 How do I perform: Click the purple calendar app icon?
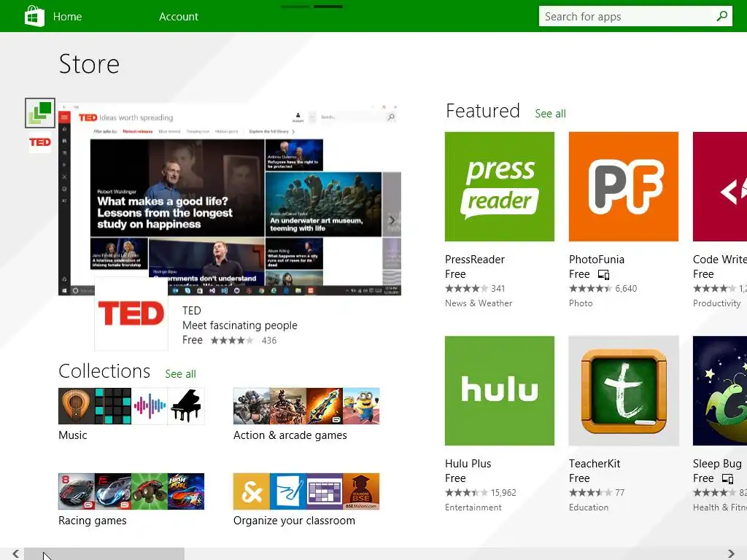coord(325,491)
